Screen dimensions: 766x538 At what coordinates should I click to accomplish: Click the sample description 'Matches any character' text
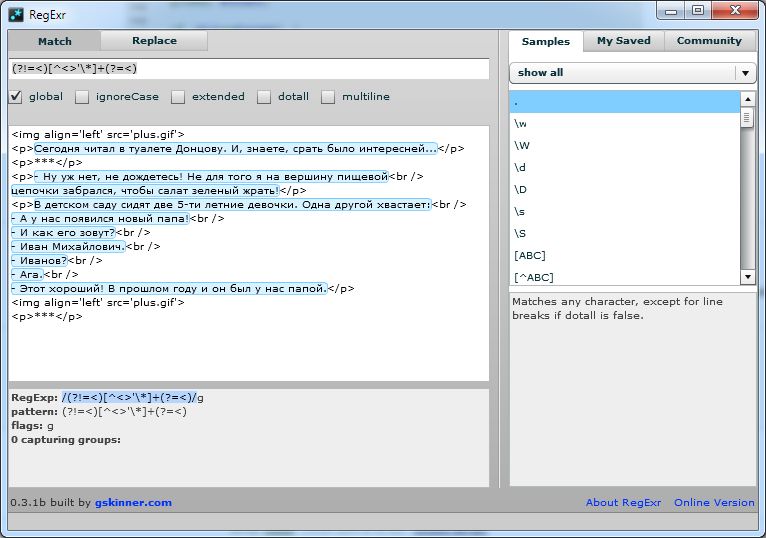point(617,308)
